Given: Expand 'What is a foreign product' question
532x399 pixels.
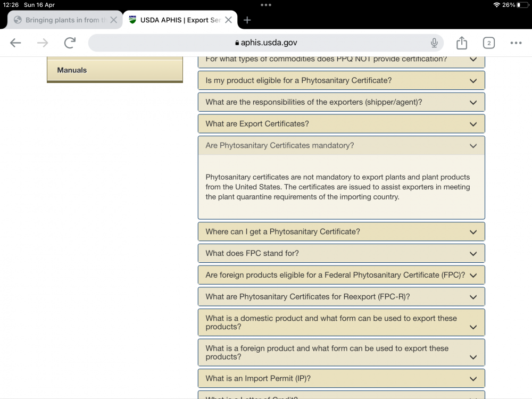Looking at the screenshot, I should [342, 353].
